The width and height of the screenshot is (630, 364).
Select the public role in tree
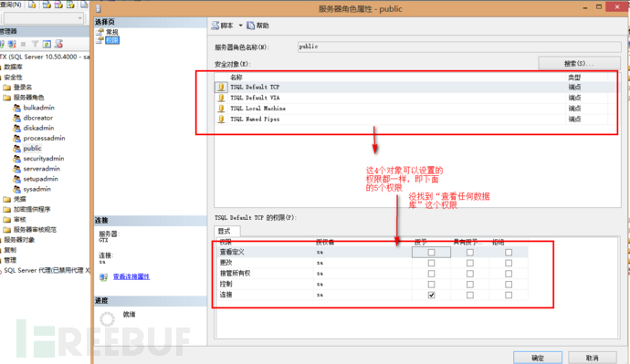(32, 148)
